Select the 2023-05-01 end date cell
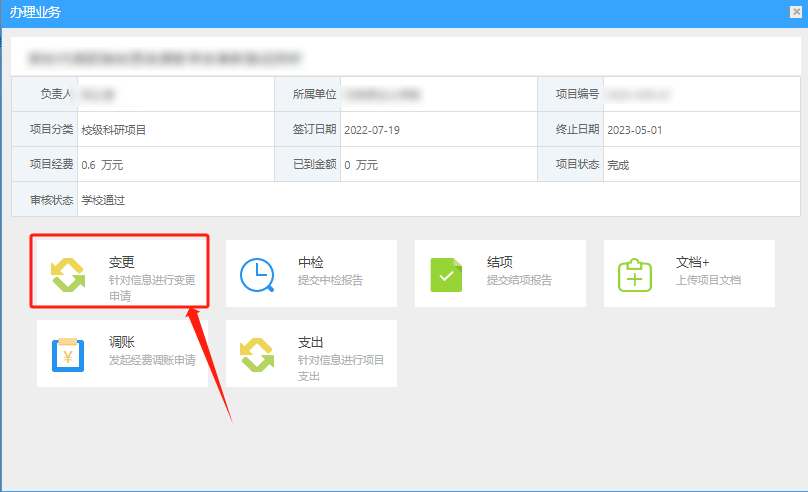This screenshot has height=492, width=808. click(635, 130)
